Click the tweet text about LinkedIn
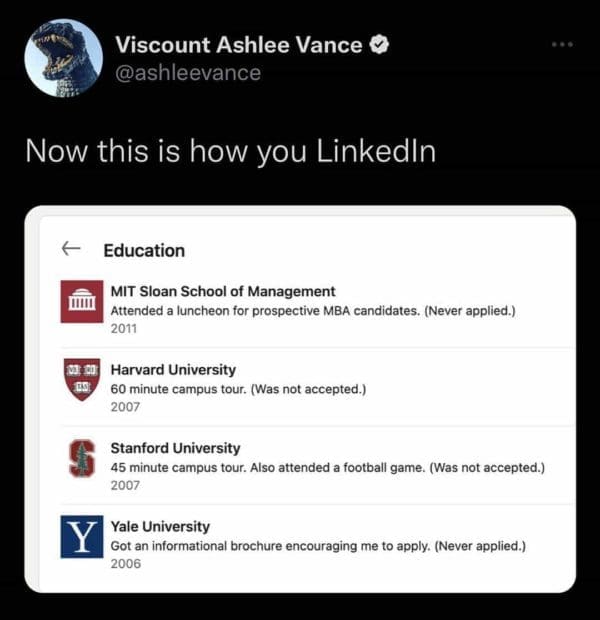This screenshot has width=600, height=620. [x=230, y=152]
